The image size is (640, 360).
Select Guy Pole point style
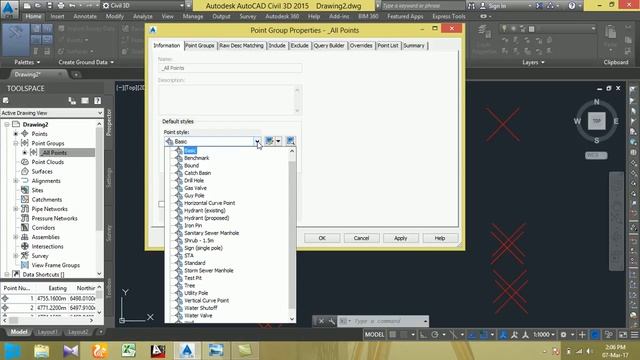[194, 196]
